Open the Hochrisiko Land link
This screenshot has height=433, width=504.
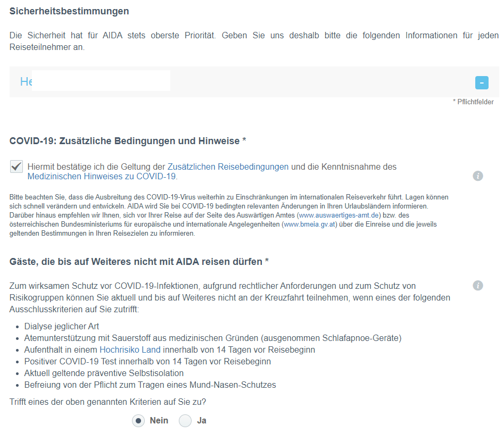click(130, 349)
